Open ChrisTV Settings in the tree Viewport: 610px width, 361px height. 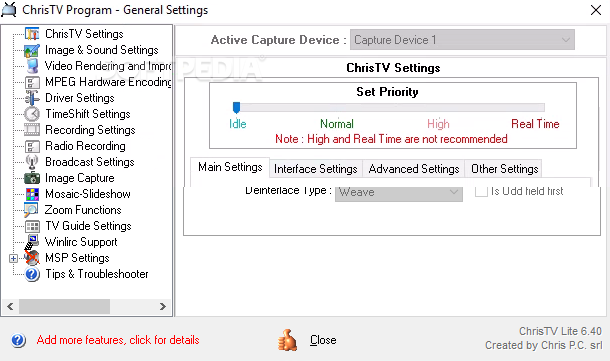(84, 34)
